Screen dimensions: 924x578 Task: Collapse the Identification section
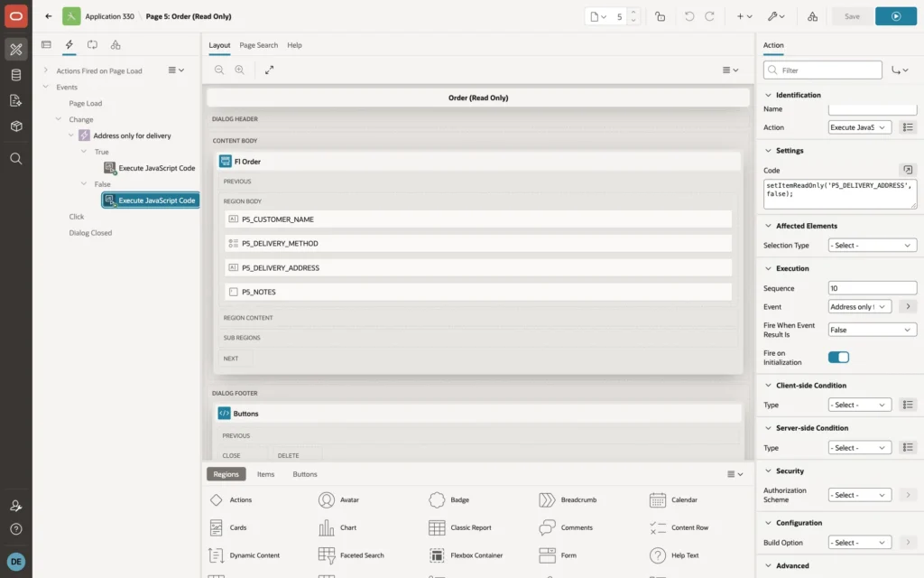pyautogui.click(x=768, y=95)
